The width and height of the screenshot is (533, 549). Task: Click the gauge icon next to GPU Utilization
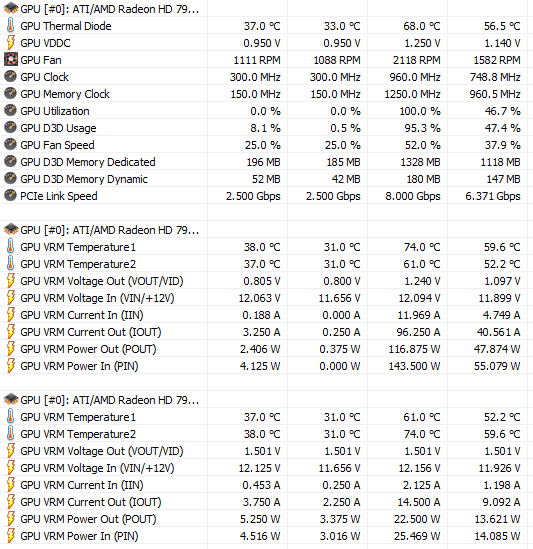11,111
